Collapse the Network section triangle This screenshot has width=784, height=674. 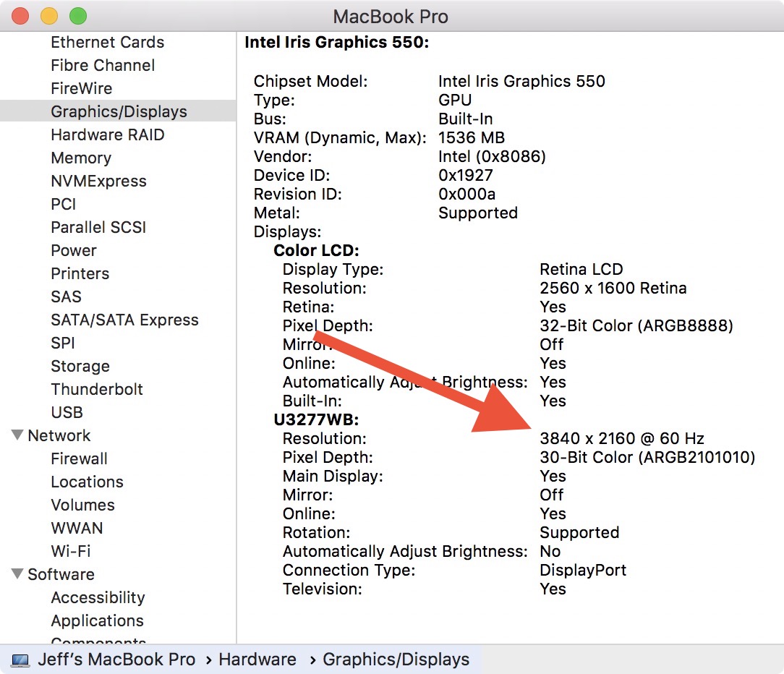tap(17, 435)
